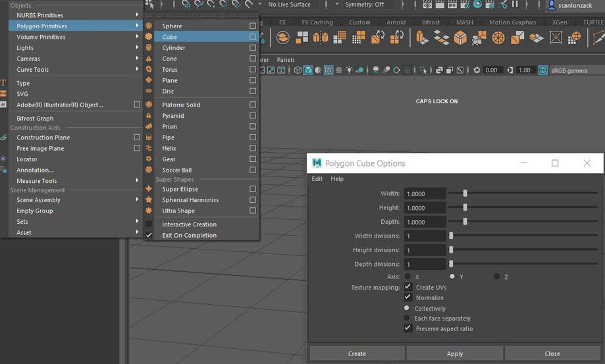
Task: Click the IPR render icon
Action: (452, 5)
